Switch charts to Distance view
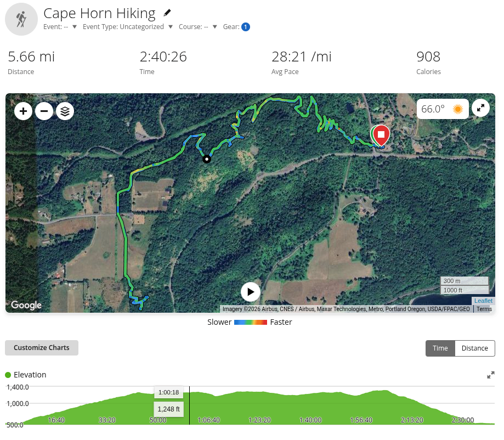 (x=475, y=348)
